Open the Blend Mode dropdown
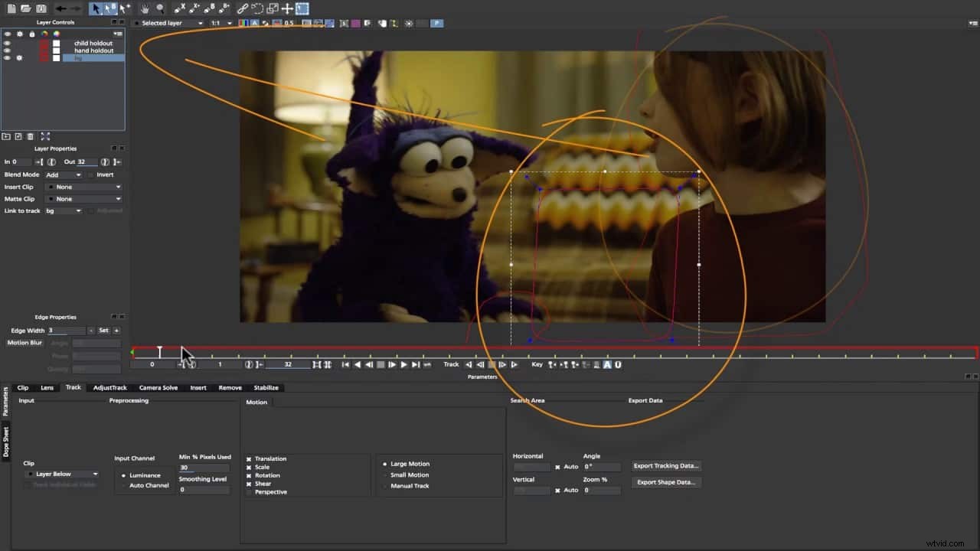980x551 pixels. click(x=64, y=174)
